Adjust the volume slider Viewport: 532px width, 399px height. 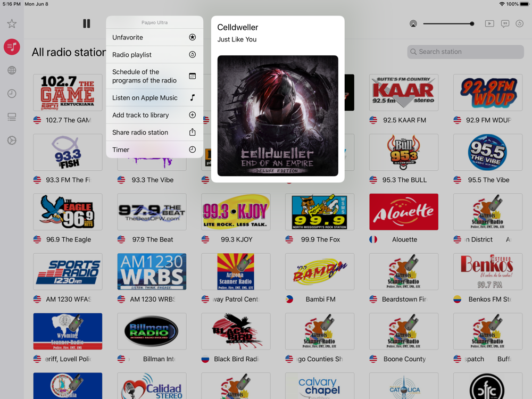(x=448, y=24)
